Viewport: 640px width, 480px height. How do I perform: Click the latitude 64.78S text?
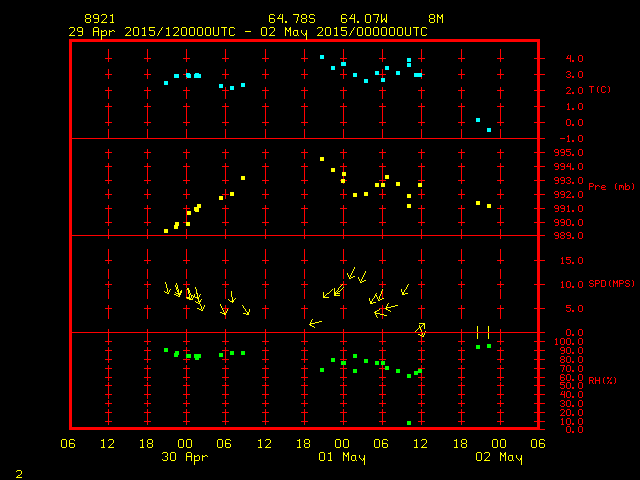point(289,19)
